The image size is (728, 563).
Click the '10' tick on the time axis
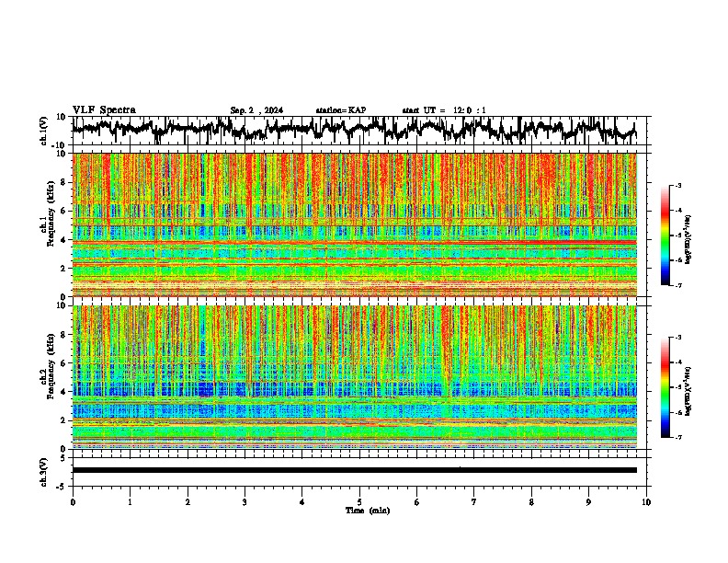tap(646, 502)
